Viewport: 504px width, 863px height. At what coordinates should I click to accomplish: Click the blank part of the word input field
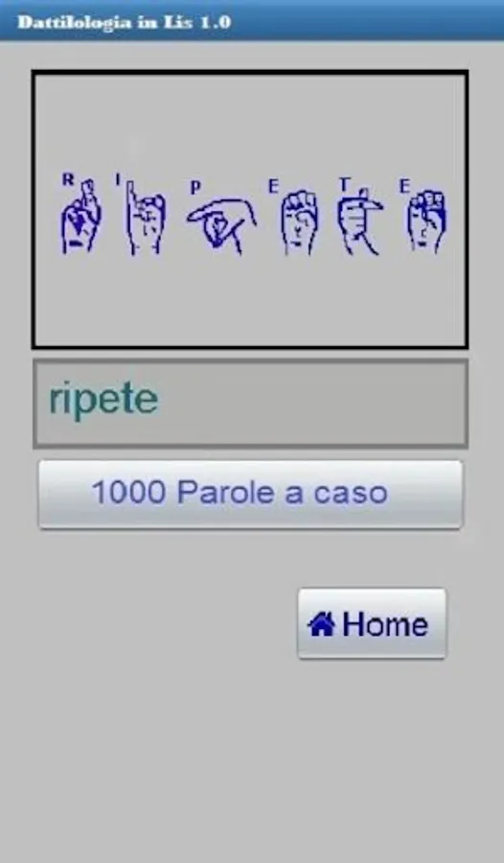point(313,404)
